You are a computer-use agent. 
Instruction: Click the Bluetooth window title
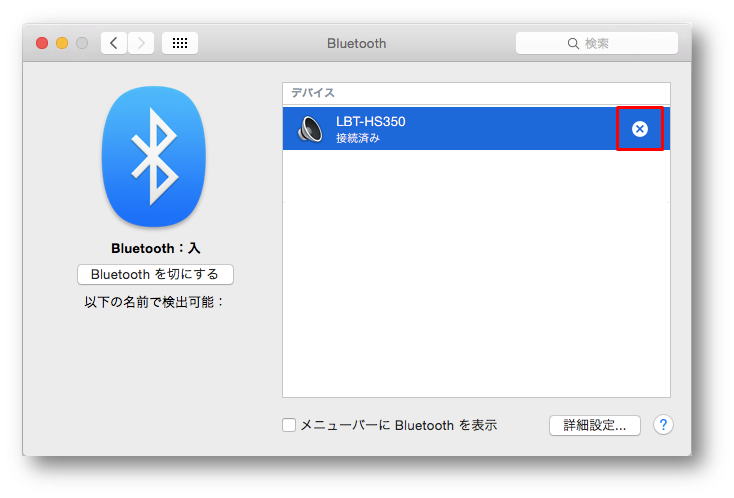point(357,44)
